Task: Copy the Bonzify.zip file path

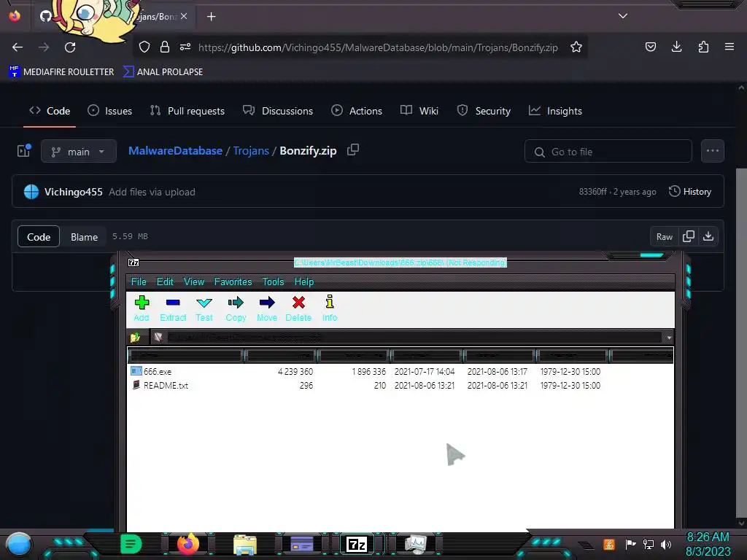Action: coord(353,150)
